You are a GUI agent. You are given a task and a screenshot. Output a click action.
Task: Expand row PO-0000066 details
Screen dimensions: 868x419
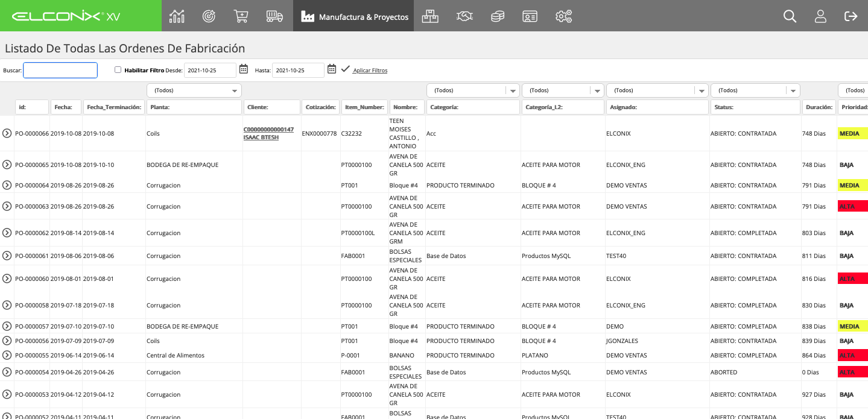[x=7, y=133]
